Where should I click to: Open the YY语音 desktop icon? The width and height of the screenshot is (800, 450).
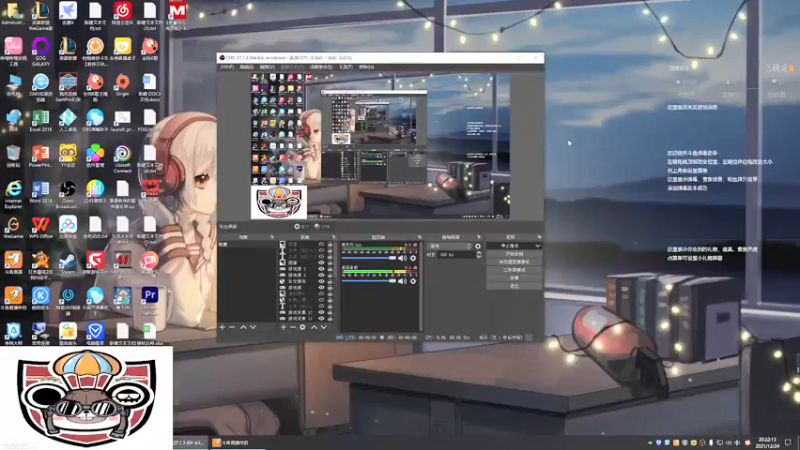click(68, 156)
